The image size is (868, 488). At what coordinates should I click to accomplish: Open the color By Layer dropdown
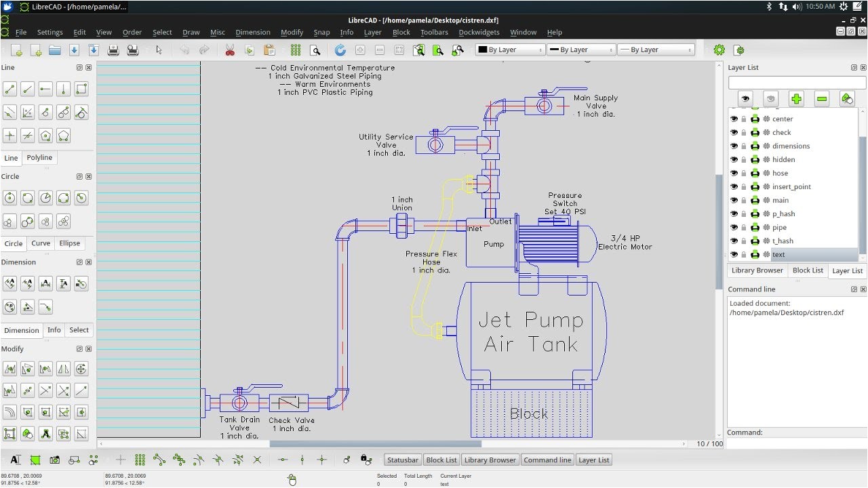click(x=510, y=50)
